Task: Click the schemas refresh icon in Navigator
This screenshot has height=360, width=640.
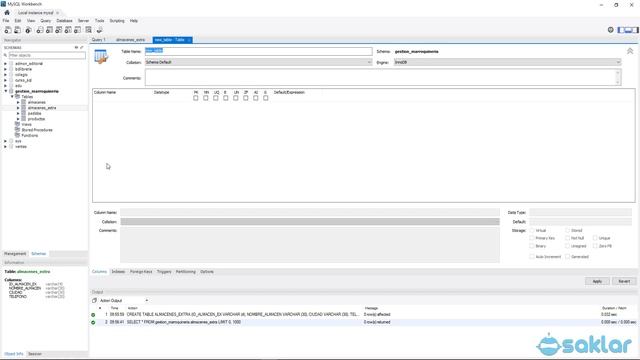Action: 76,47
